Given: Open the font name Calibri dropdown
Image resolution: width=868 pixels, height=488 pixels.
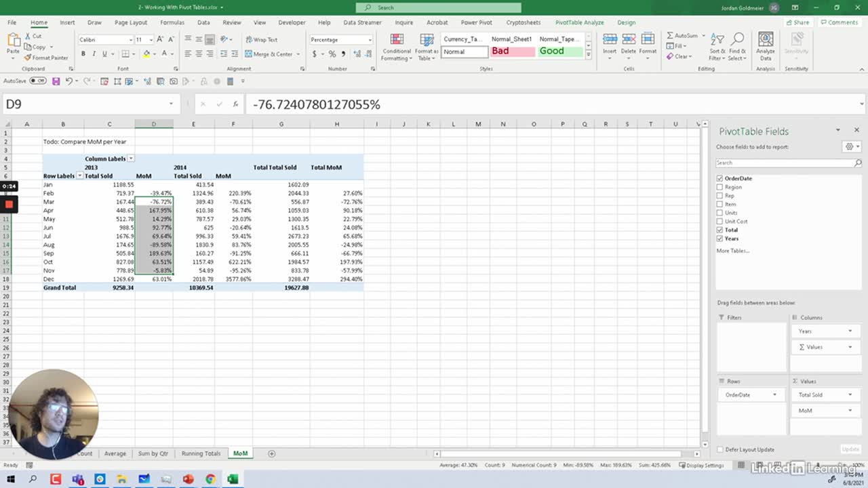Looking at the screenshot, I should click(130, 40).
